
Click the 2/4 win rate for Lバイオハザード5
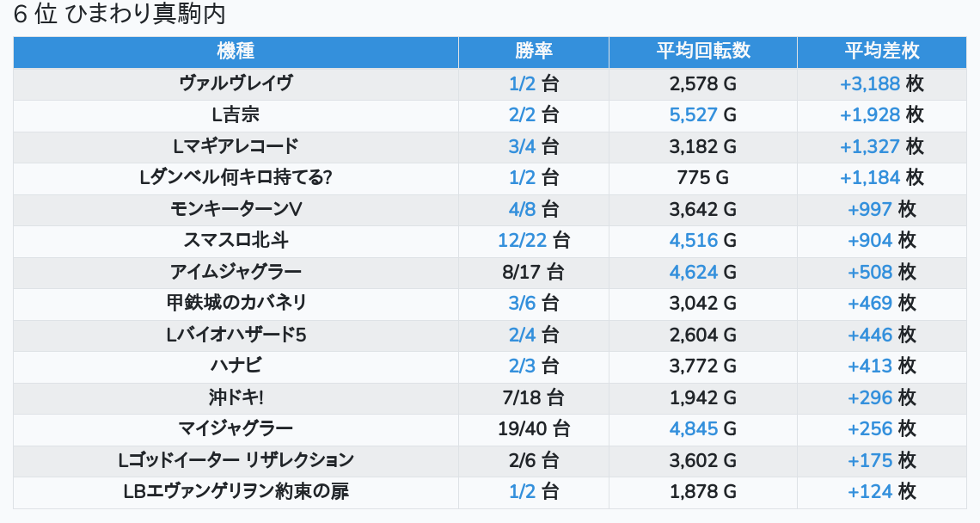[522, 335]
